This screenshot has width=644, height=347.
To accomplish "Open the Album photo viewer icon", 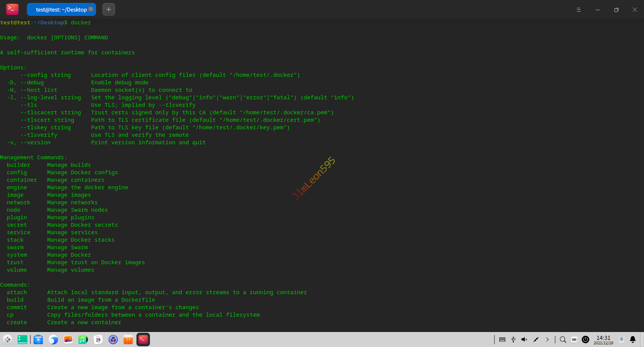I will point(68,340).
